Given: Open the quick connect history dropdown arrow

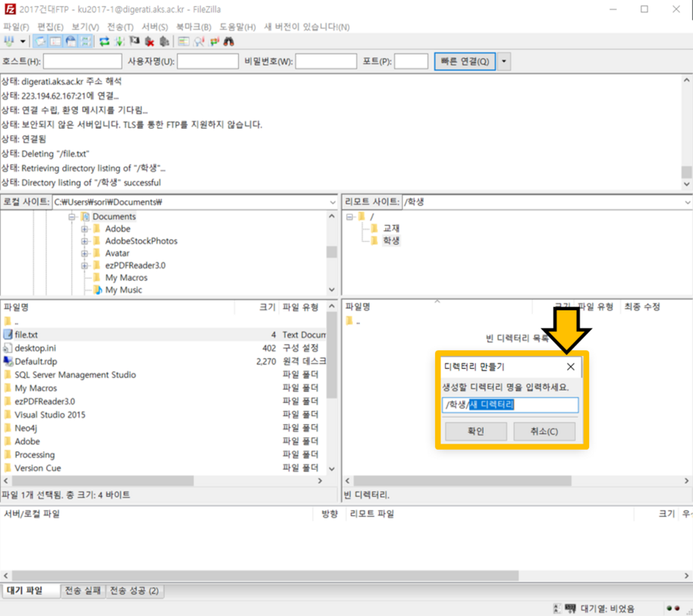Looking at the screenshot, I should pyautogui.click(x=504, y=62).
